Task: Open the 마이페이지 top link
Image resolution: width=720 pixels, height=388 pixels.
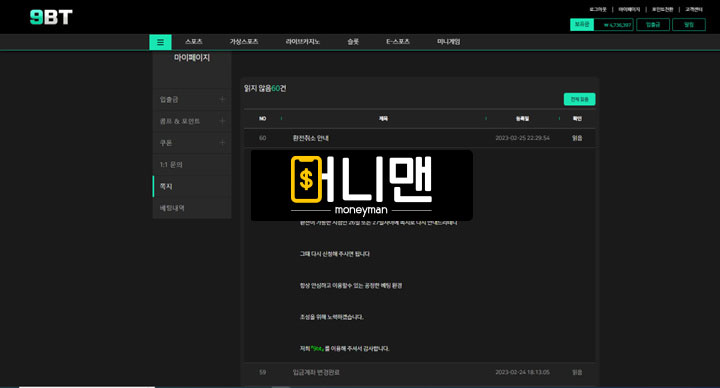Action: pyautogui.click(x=629, y=9)
